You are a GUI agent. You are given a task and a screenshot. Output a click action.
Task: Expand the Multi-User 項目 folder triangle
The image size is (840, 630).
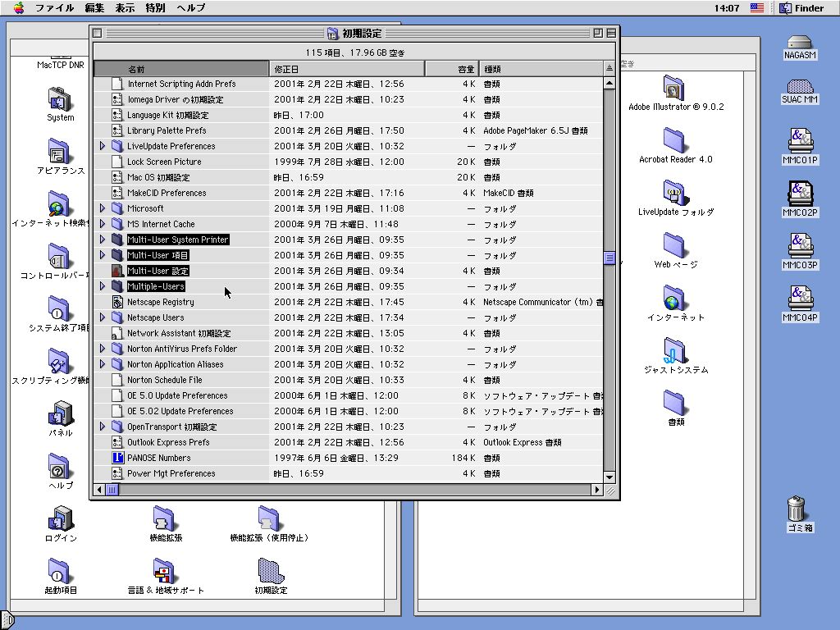point(103,254)
